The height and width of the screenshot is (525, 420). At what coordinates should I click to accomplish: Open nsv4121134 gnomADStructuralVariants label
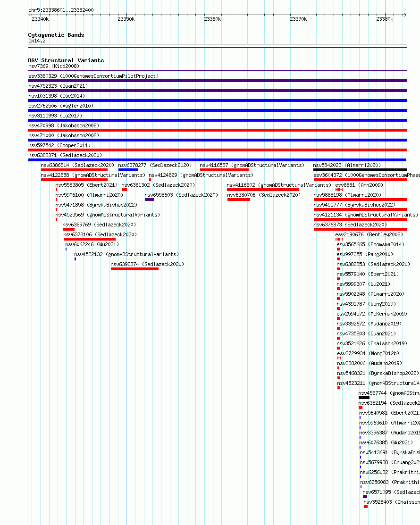click(x=366, y=215)
